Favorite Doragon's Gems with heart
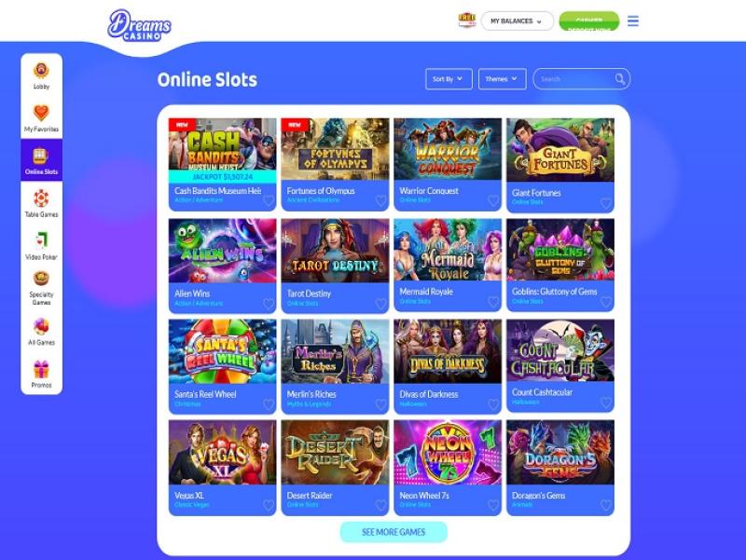 coord(606,505)
